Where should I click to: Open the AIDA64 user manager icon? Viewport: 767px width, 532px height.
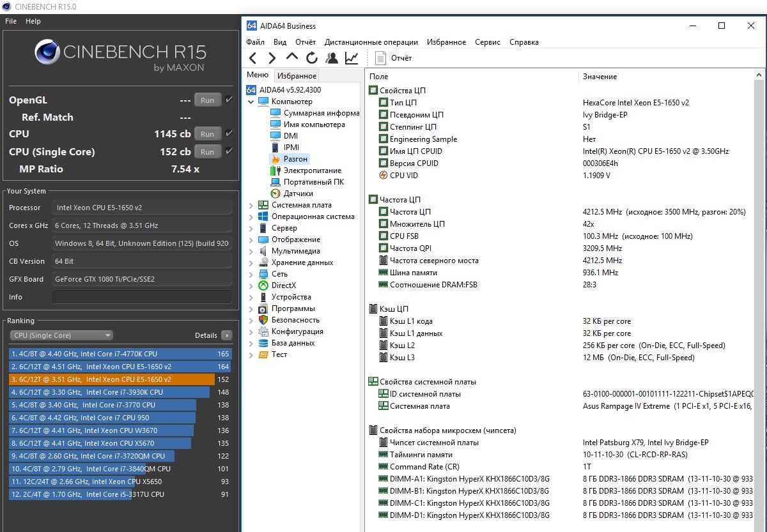point(331,58)
